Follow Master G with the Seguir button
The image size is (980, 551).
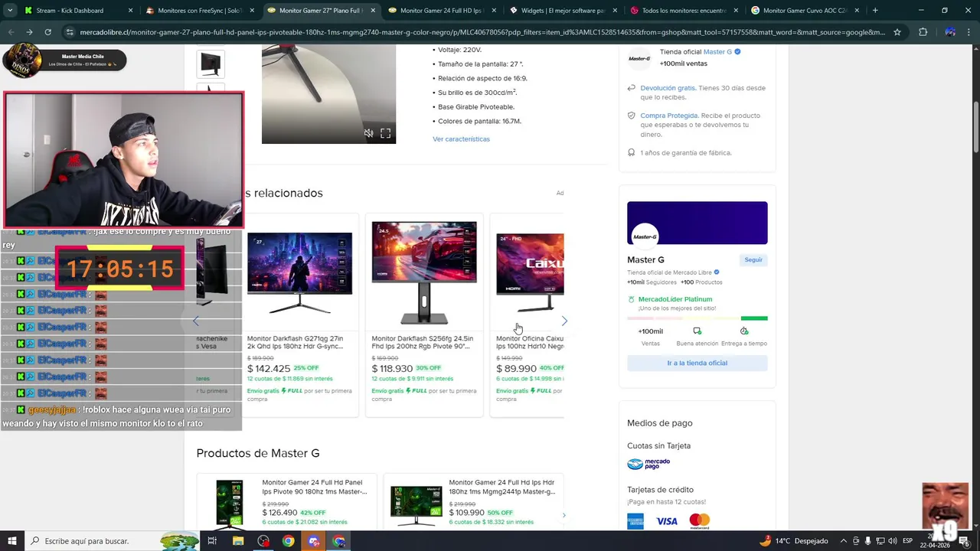[753, 260]
